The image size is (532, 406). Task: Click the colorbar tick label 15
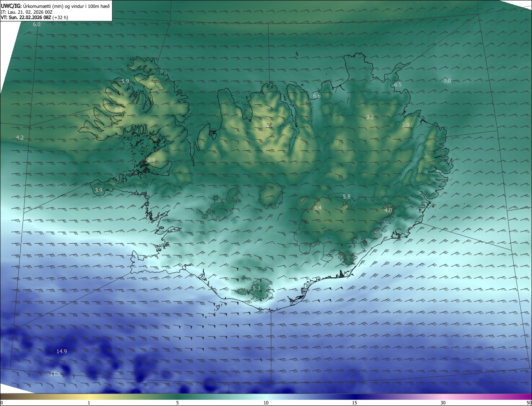pyautogui.click(x=355, y=403)
